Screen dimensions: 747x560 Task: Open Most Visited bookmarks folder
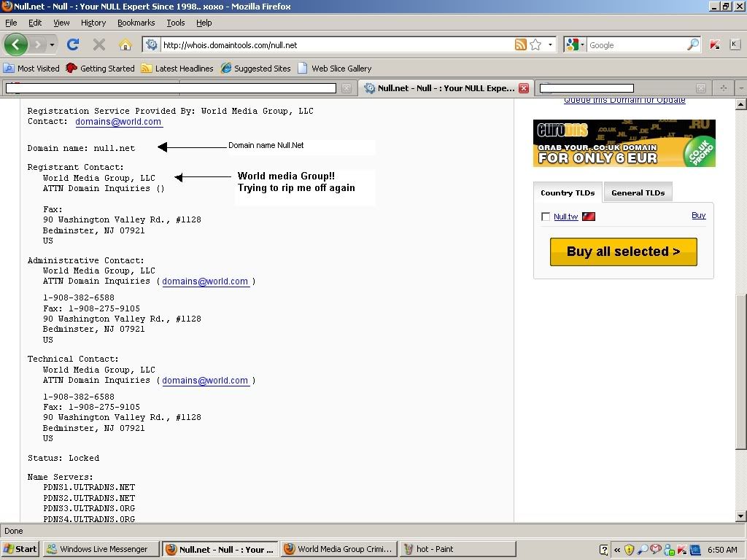tap(31, 68)
